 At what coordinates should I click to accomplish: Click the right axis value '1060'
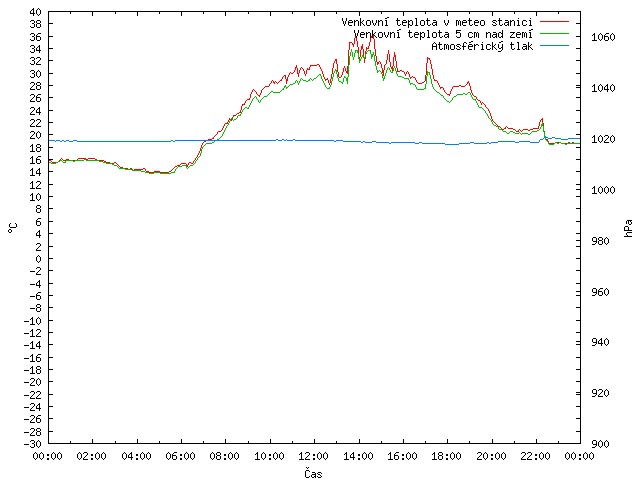(603, 38)
